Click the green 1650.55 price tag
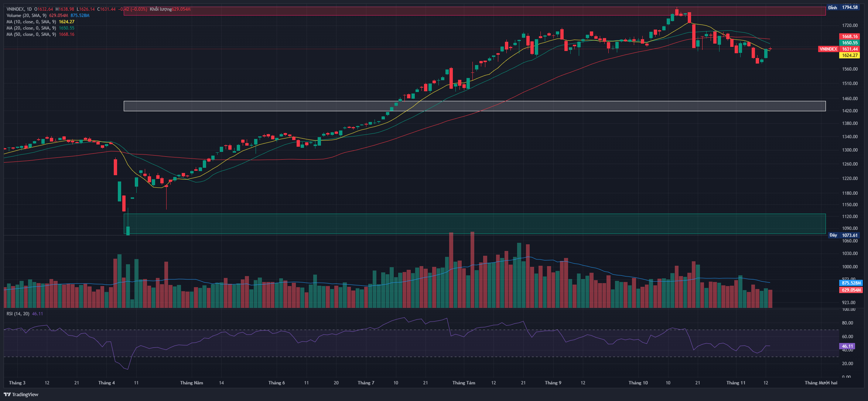This screenshot has width=868, height=401. click(x=850, y=43)
